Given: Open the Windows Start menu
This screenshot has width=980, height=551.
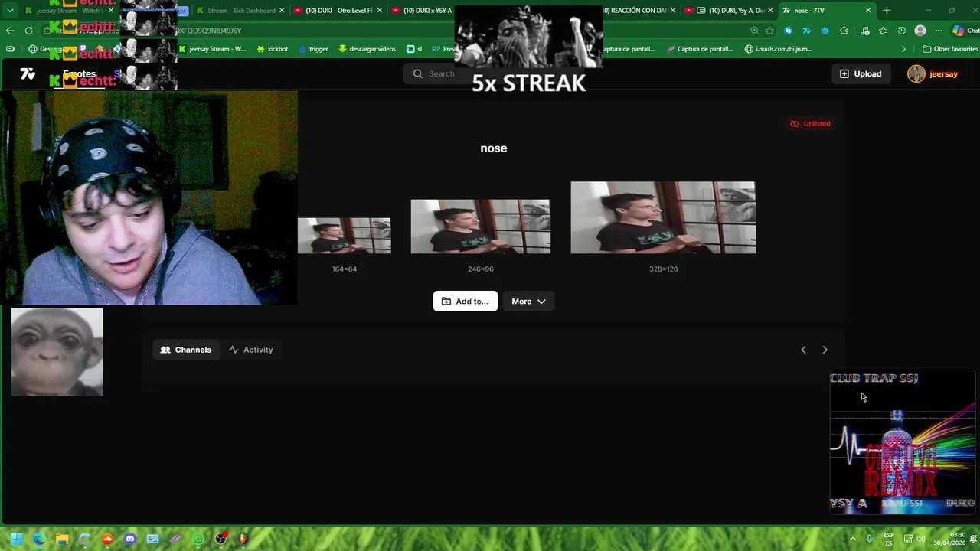Looking at the screenshot, I should point(16,539).
